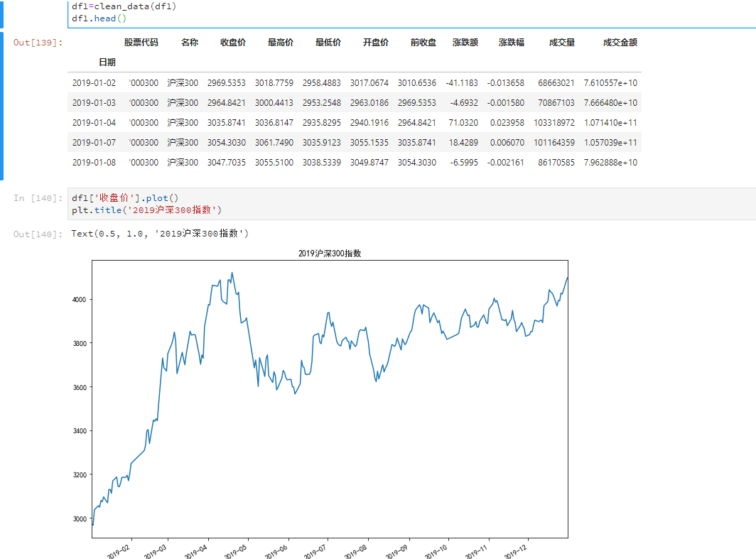The height and width of the screenshot is (559, 756).
Task: Click turnover 7.962888e+10 cell
Action: [x=610, y=163]
